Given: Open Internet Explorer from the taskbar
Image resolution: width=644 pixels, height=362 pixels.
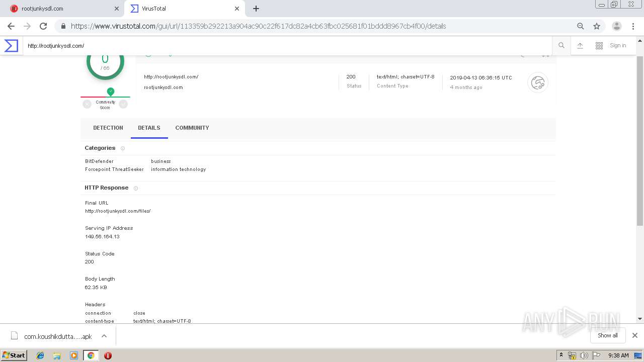Looking at the screenshot, I should (40, 355).
